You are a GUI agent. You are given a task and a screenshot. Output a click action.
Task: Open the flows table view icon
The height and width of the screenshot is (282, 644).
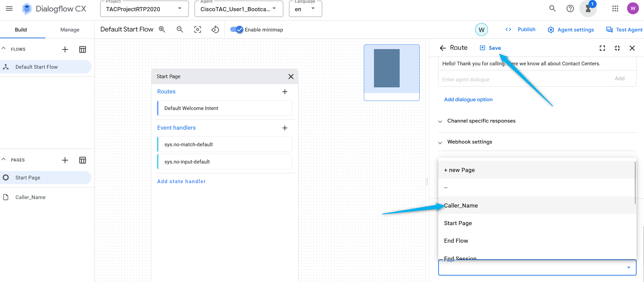coord(83,49)
